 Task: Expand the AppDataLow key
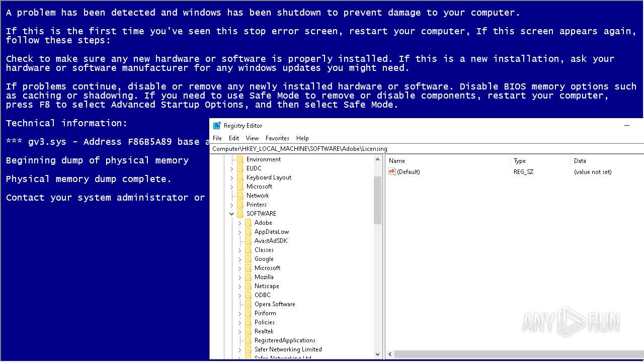click(240, 232)
